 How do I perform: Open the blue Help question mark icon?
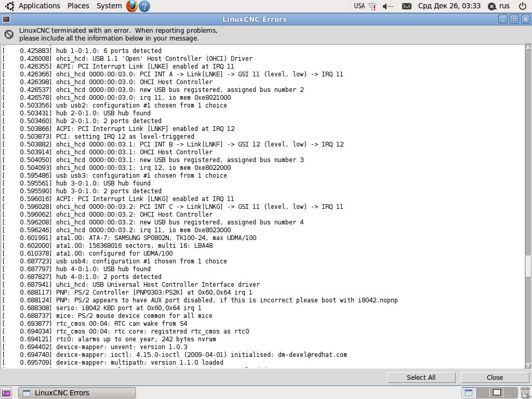pos(144,6)
